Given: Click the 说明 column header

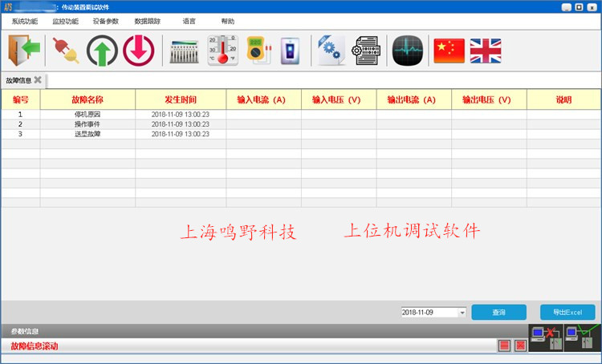Looking at the screenshot, I should 563,99.
